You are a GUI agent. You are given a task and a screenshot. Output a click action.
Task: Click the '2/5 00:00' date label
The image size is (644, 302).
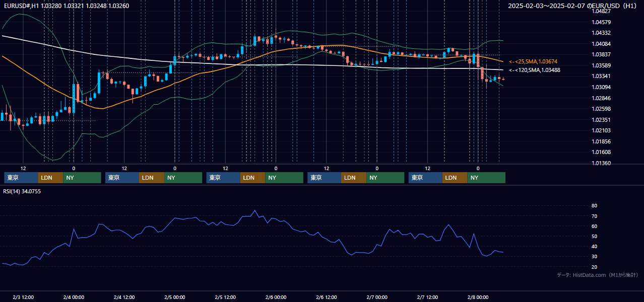pyautogui.click(x=175, y=297)
